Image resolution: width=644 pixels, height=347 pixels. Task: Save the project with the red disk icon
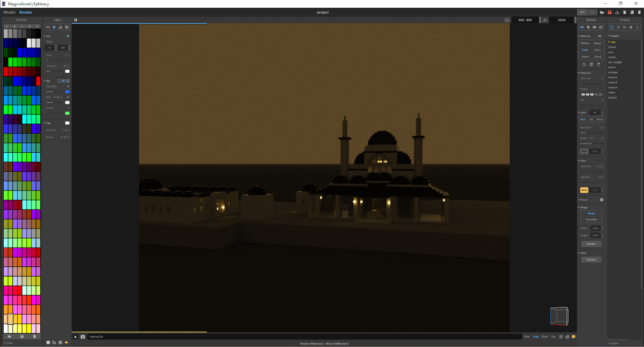click(x=609, y=12)
